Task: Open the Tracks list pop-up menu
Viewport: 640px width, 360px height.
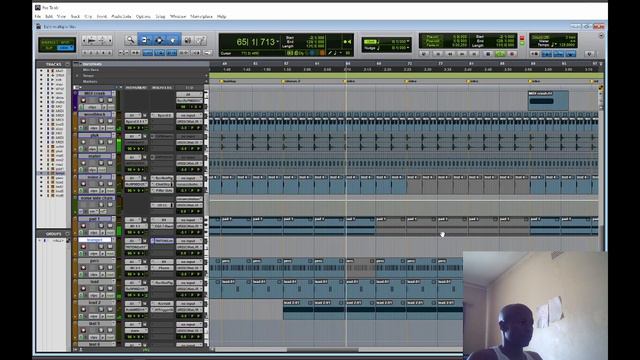Action: (67, 64)
